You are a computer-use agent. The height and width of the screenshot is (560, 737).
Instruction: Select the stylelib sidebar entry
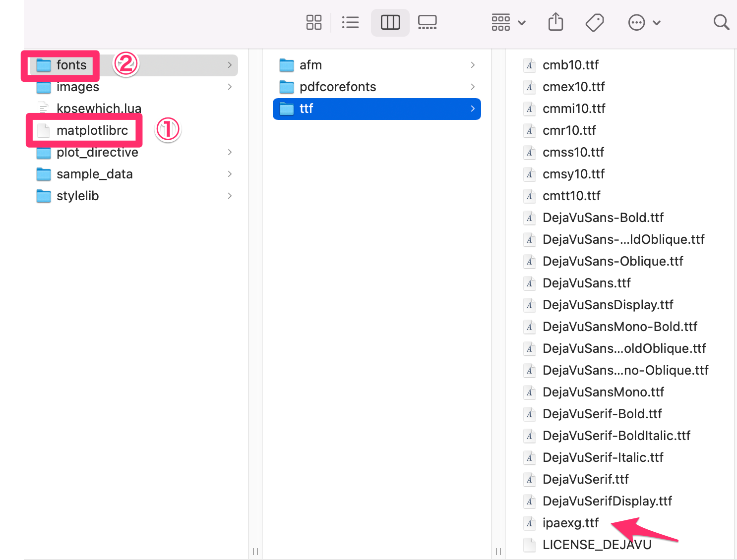(x=77, y=196)
